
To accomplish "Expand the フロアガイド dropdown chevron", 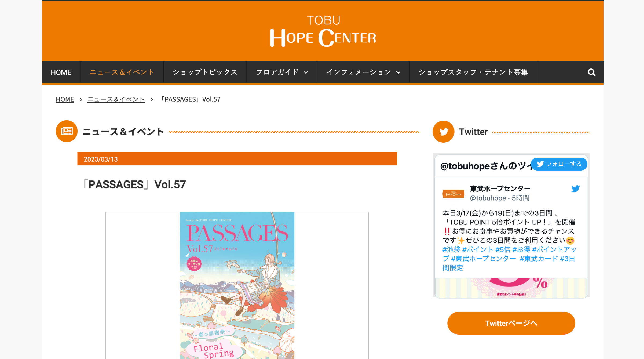I will (x=306, y=72).
